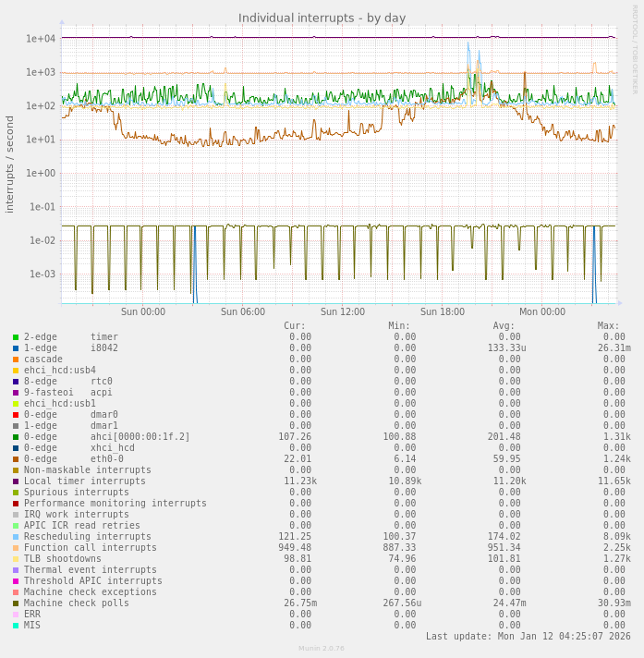Click the green 2-edge timer legend swatch
The width and height of the screenshot is (644, 658).
point(16,337)
